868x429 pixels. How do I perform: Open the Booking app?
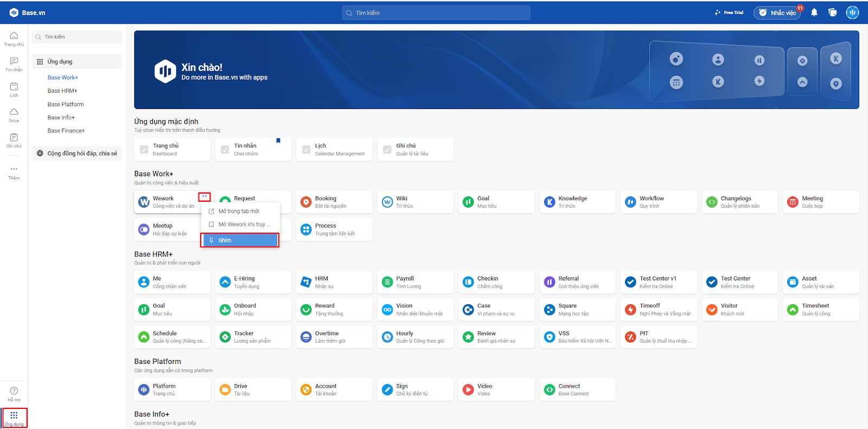coord(334,202)
